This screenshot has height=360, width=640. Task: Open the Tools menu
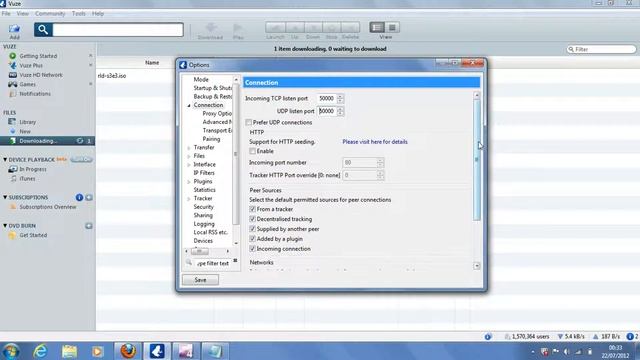pyautogui.click(x=79, y=13)
